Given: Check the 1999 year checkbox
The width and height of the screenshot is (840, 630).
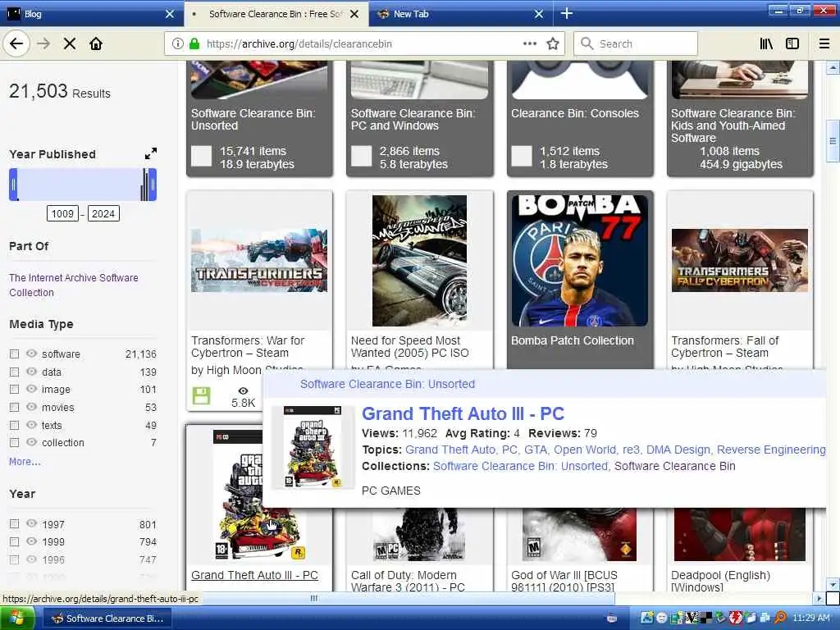Looking at the screenshot, I should 15,541.
